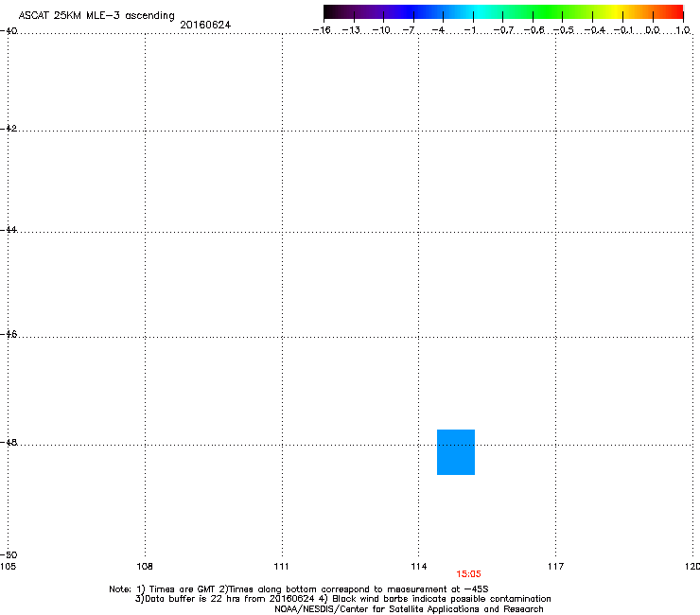Click the latitude axis label -48
The height and width of the screenshot is (615, 700).
[9, 442]
